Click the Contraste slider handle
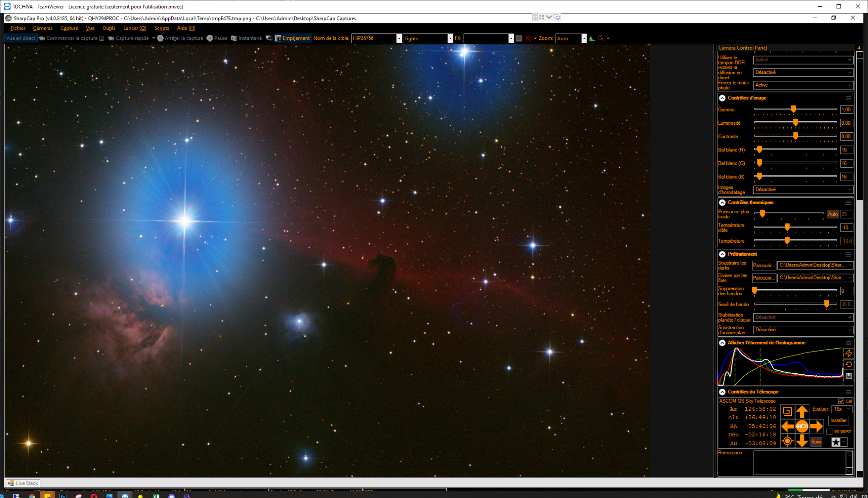 (x=796, y=136)
